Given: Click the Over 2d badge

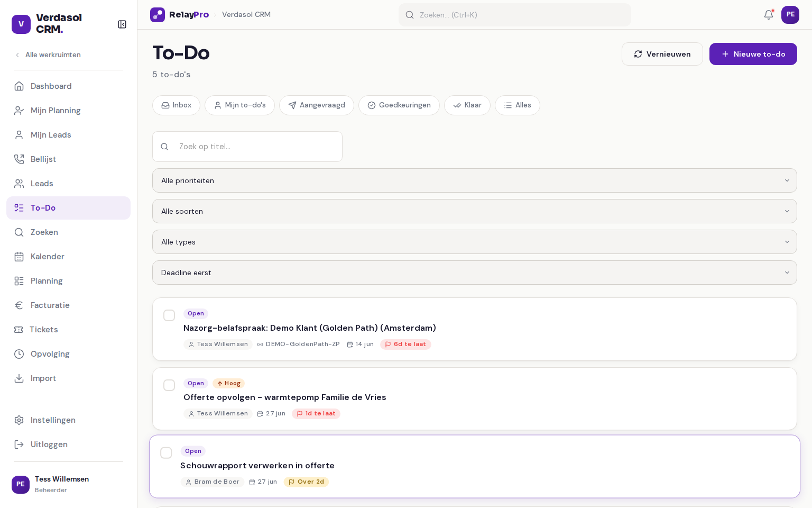Looking at the screenshot, I should (x=306, y=482).
